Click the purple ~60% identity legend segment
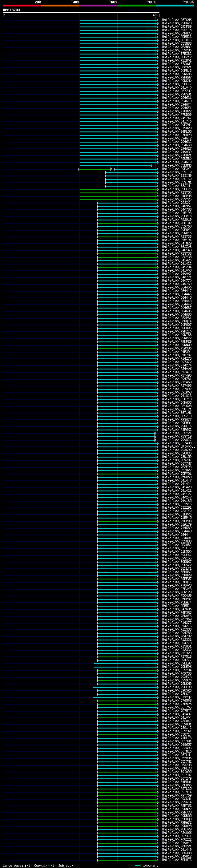Viewport: 197px width, 868px height. (x=98, y=6)
